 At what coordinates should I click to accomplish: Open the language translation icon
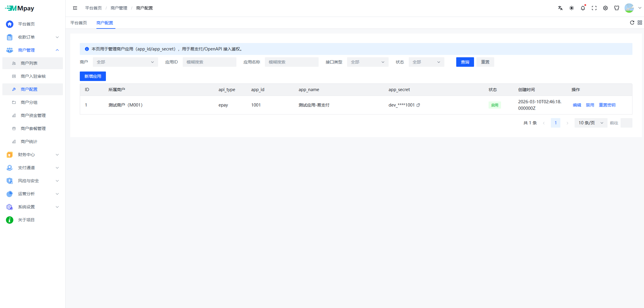[x=560, y=8]
